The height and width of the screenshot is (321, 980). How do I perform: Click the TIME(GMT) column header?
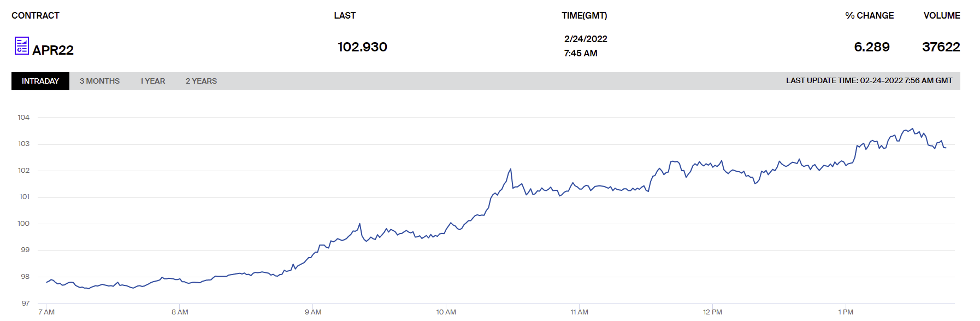pyautogui.click(x=585, y=15)
